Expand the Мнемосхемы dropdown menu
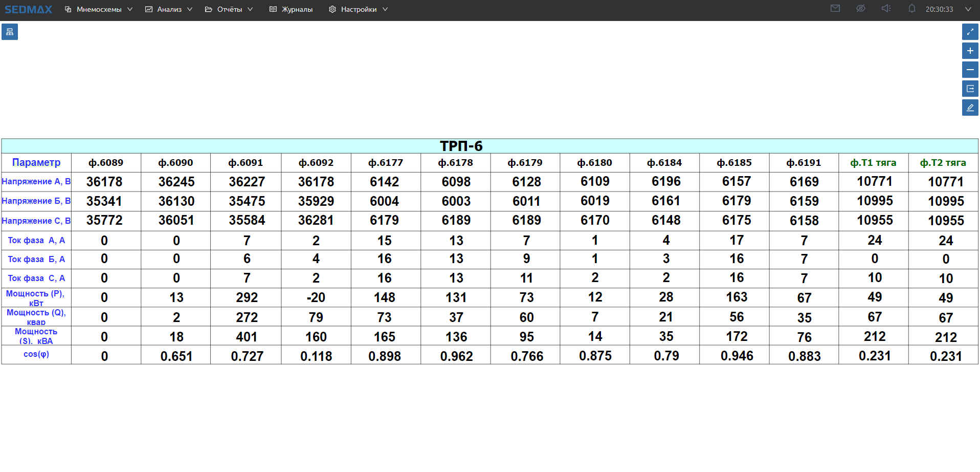 [x=99, y=9]
